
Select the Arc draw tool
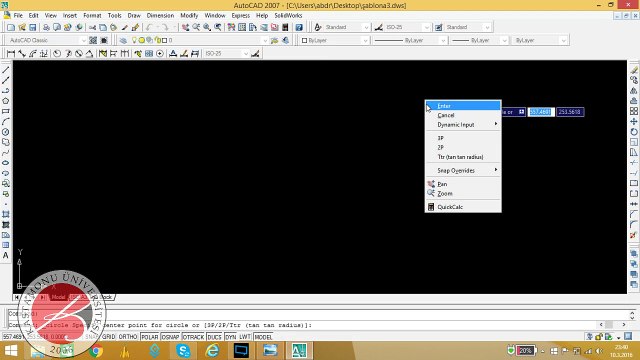click(6, 122)
